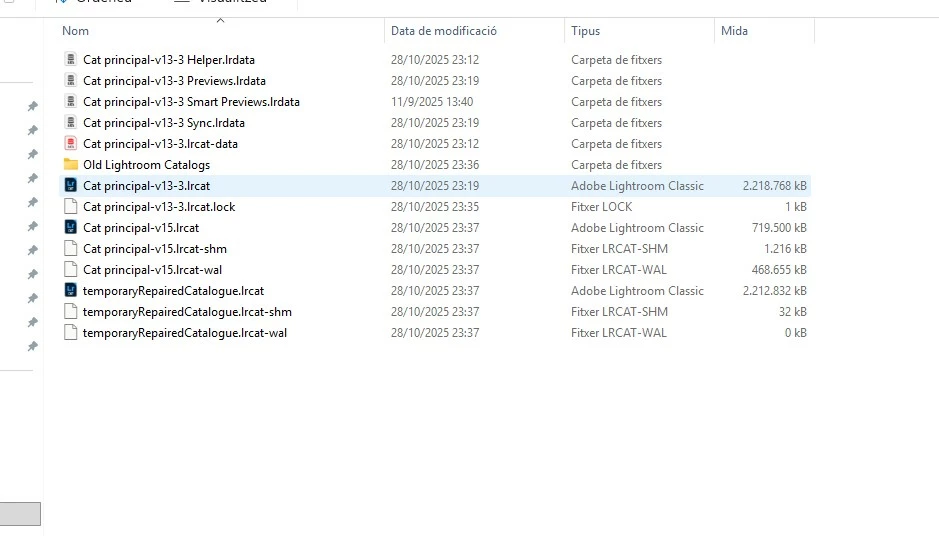Sort by the Mida column header
The height and width of the screenshot is (536, 939).
click(x=734, y=31)
